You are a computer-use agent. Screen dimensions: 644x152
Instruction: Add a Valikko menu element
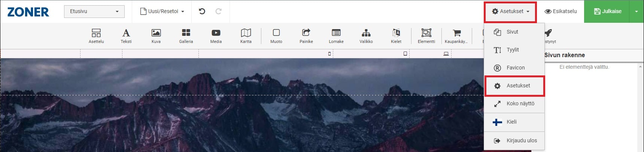coord(366,36)
